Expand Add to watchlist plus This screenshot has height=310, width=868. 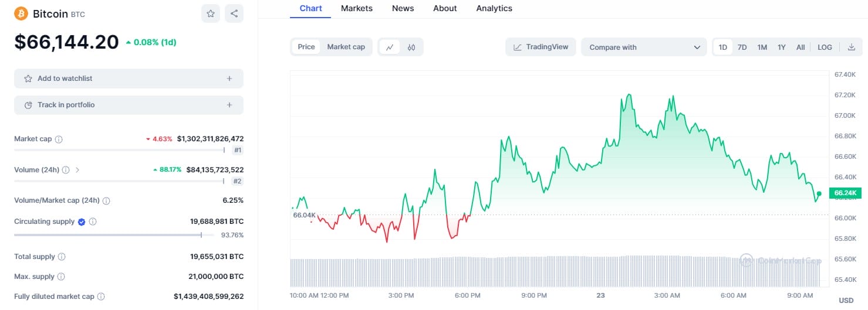pos(229,79)
